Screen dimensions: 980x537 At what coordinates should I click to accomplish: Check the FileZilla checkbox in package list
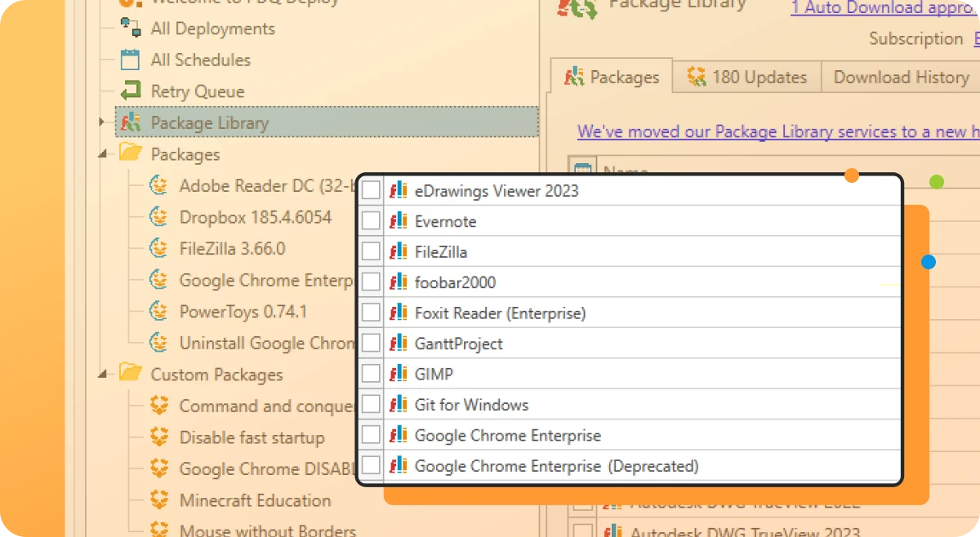[371, 251]
